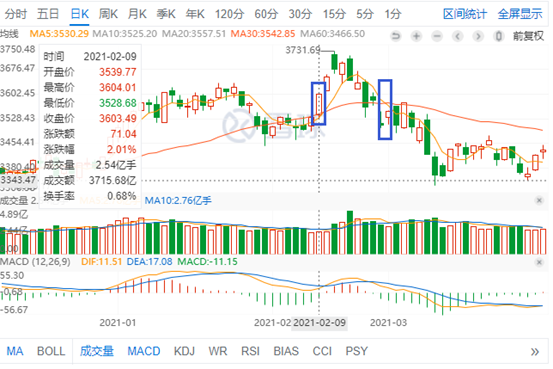Click the 开盘价 3539.77 tooltip value
Image resolution: width=553 pixels, height=369 pixels.
coord(117,72)
